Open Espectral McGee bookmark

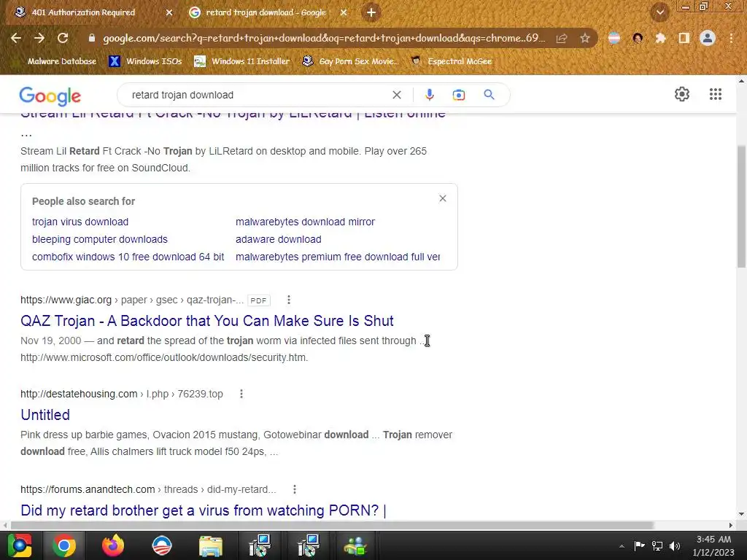coord(452,61)
